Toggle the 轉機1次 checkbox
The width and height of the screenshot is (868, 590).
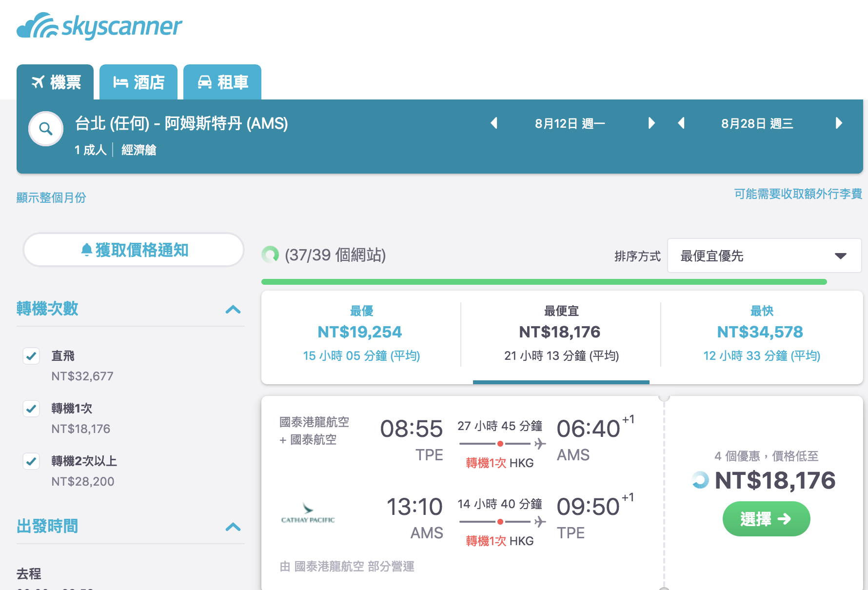(x=31, y=409)
